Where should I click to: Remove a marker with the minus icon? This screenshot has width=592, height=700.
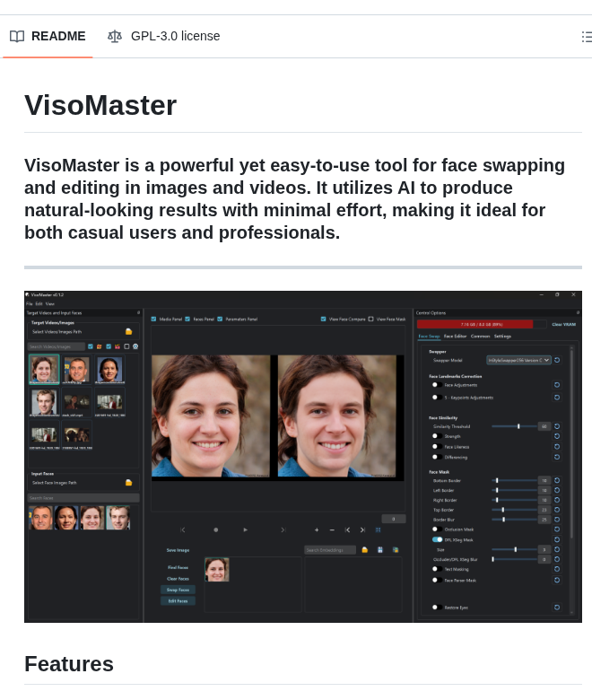332,529
